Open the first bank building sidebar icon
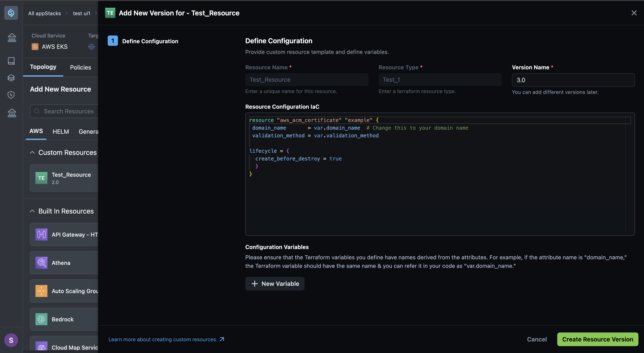Viewport: 644px width, 353px height. click(x=12, y=38)
